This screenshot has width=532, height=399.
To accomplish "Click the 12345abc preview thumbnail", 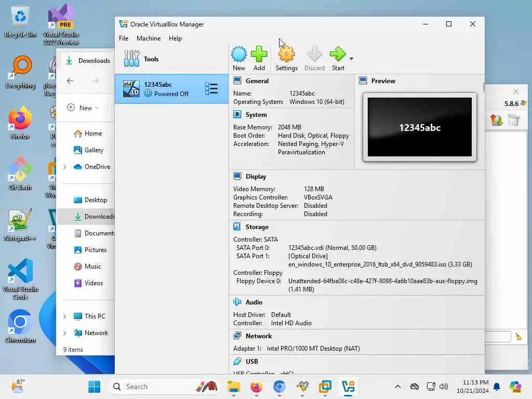I will click(419, 127).
